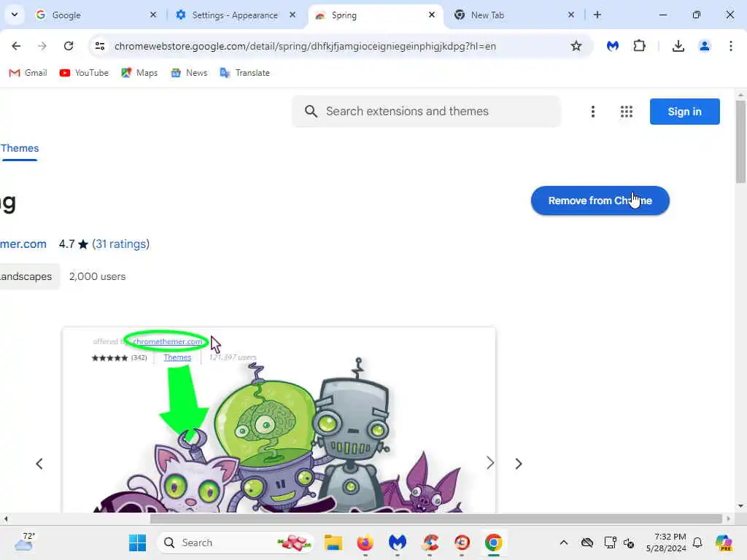
Task: Open File Explorer from taskbar
Action: [333, 542]
